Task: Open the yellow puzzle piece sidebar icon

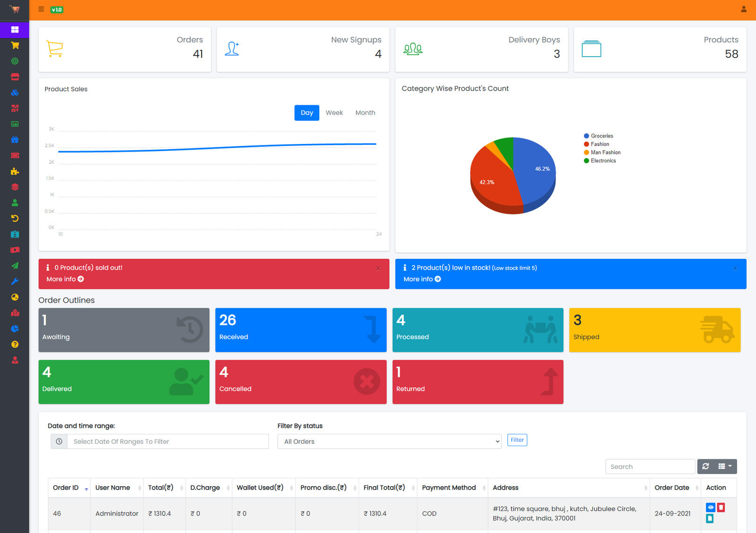Action: (15, 171)
